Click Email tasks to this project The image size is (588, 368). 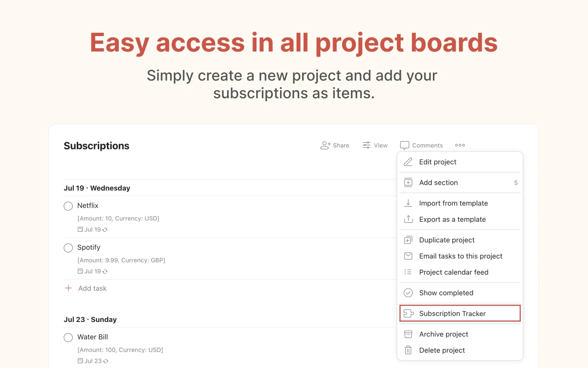coord(460,256)
